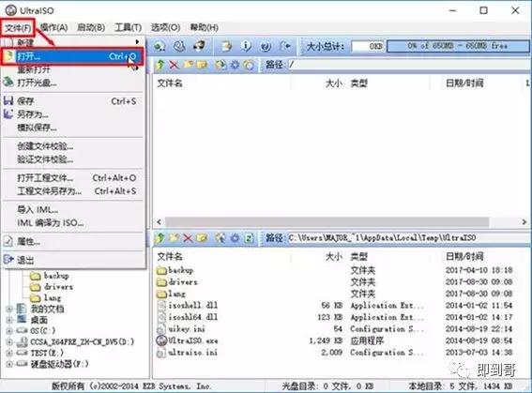Select 退出 to exit the program
The image size is (532, 393).
pyautogui.click(x=25, y=260)
